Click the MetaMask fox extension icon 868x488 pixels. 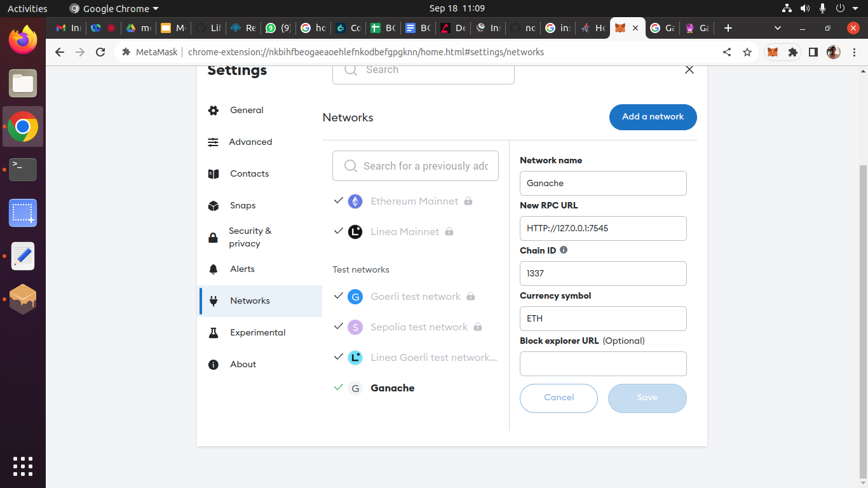(x=773, y=52)
